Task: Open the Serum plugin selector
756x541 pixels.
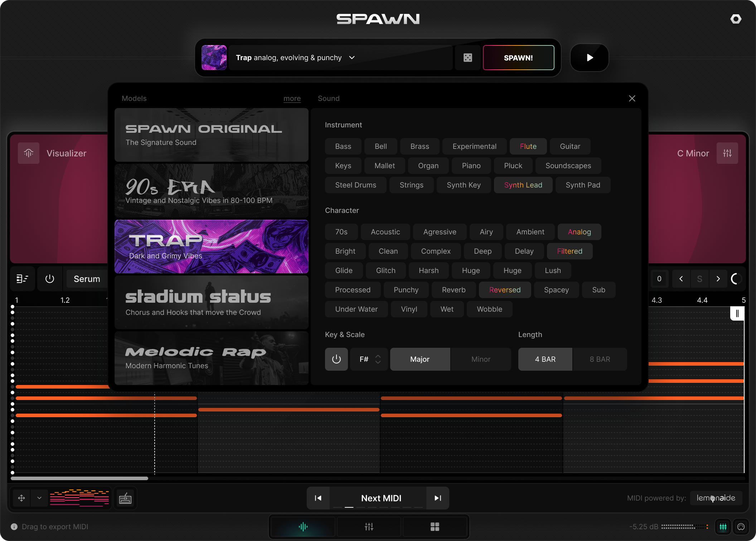Action: coord(87,279)
